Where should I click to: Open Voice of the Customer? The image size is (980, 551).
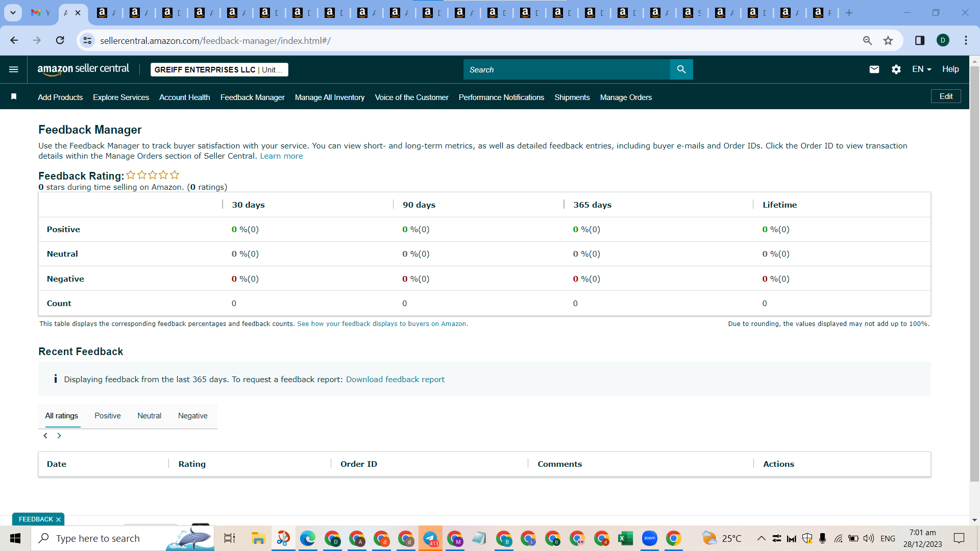click(412, 97)
